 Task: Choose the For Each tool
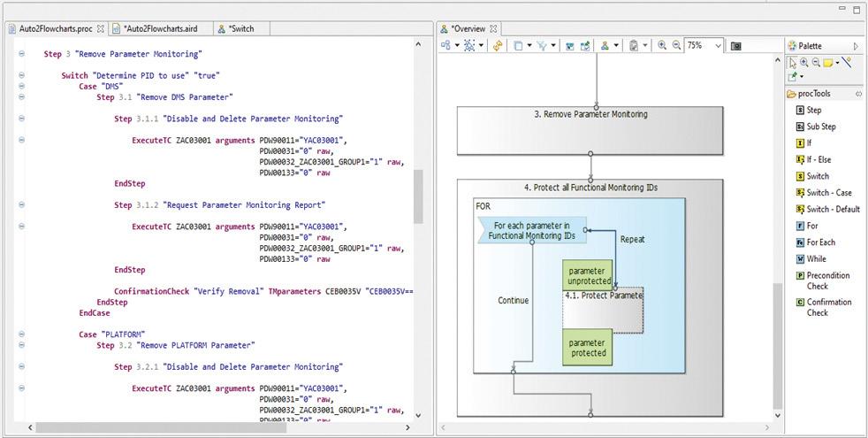tap(819, 242)
